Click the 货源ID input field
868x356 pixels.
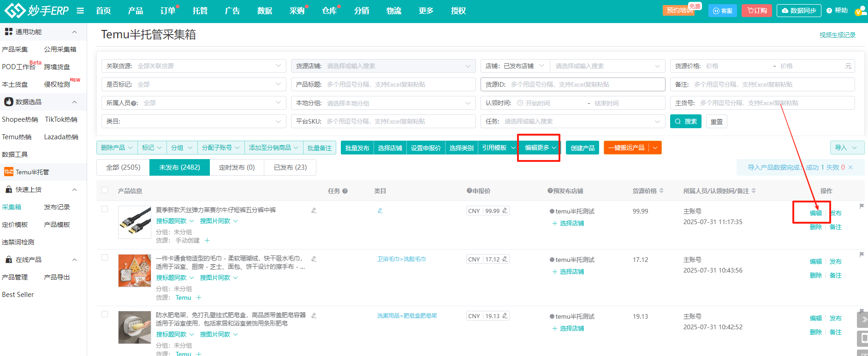(573, 84)
